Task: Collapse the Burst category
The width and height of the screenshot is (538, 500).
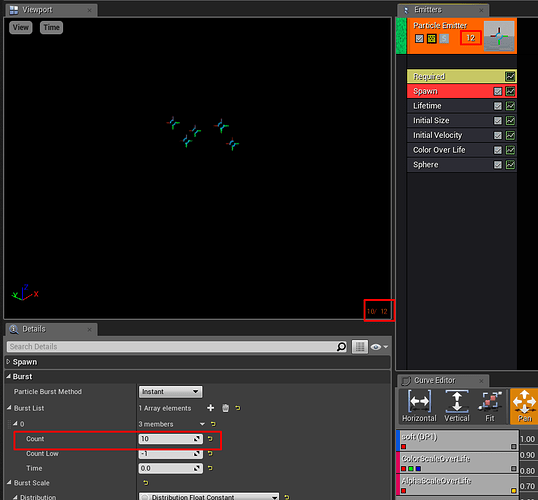Action: 9,376
